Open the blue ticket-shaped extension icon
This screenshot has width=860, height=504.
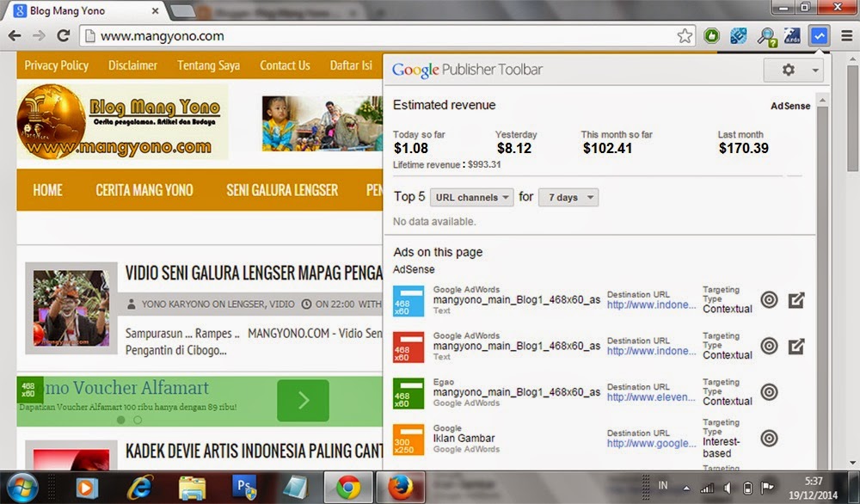pos(738,36)
